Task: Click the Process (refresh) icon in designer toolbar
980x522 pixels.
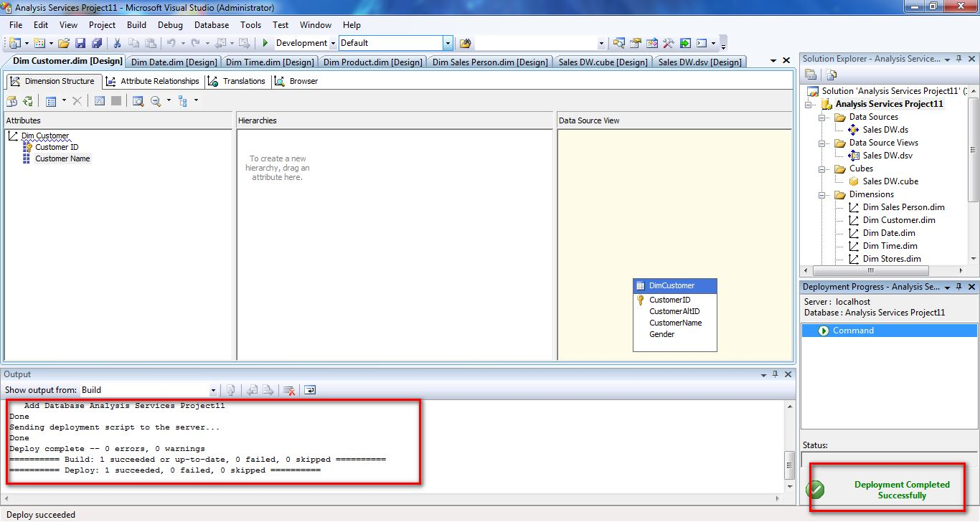Action: [27, 101]
